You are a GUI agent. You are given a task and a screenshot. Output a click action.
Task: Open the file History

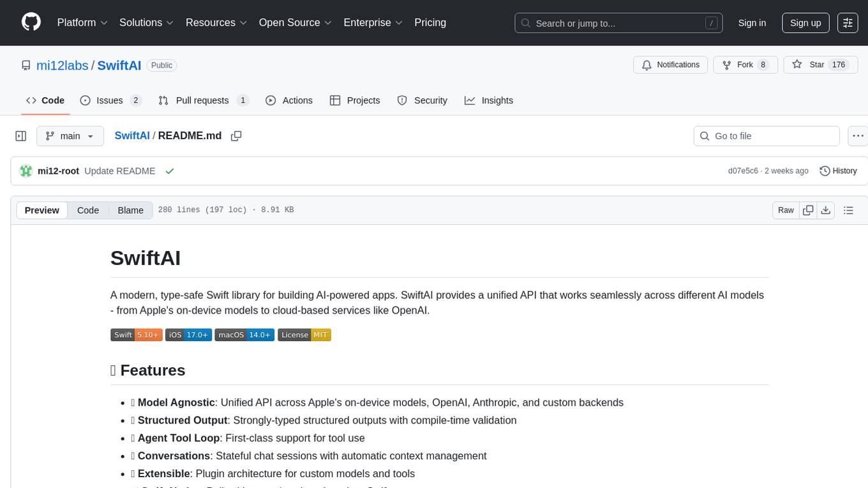tap(838, 171)
